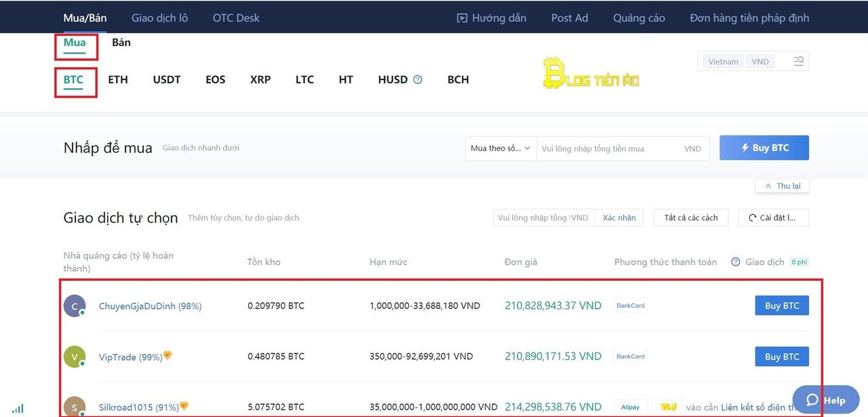This screenshot has width=868, height=417.
Task: Click the Alipay payment badge
Action: tap(631, 407)
